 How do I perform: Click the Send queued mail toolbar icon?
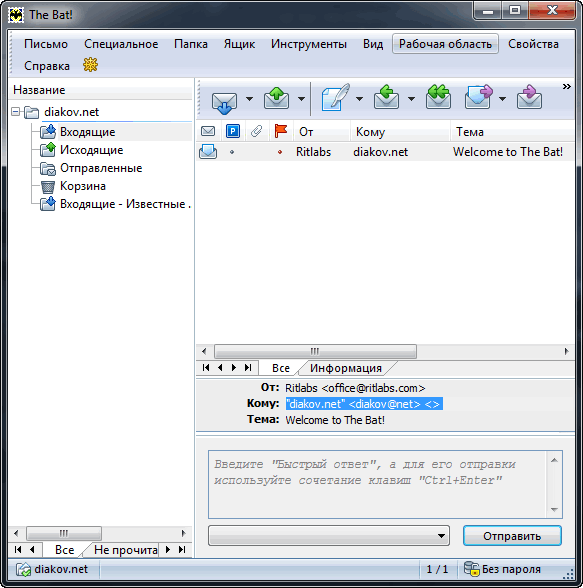tap(276, 98)
